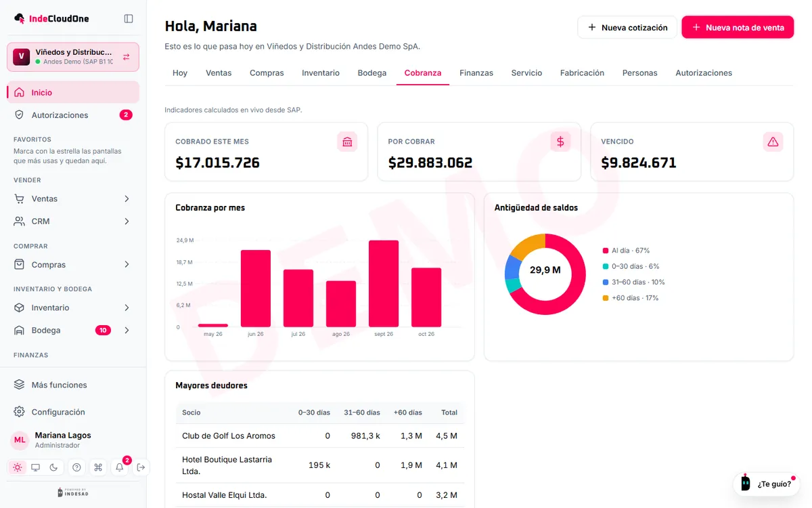Click the Cobrado este mes bank icon

point(347,142)
